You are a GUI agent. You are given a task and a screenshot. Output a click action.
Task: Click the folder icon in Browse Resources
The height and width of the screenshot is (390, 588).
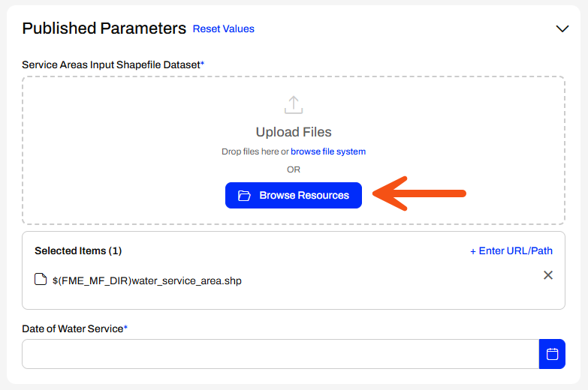[244, 196]
